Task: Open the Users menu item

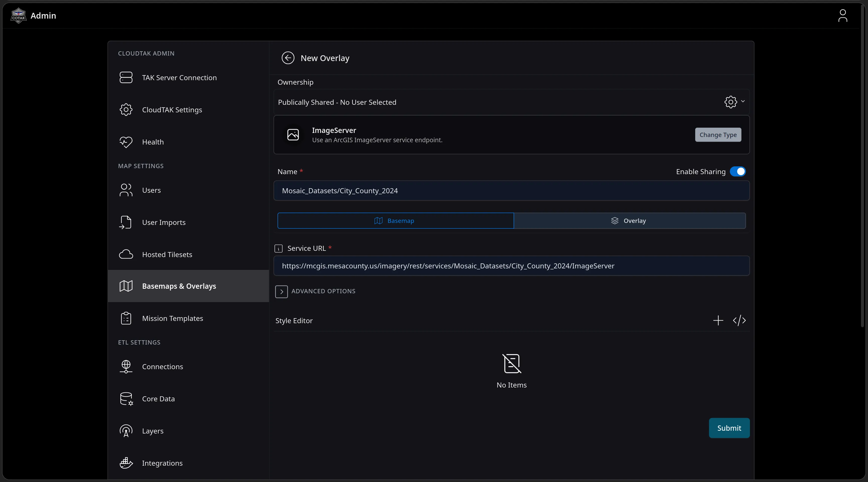Action: 188,190
